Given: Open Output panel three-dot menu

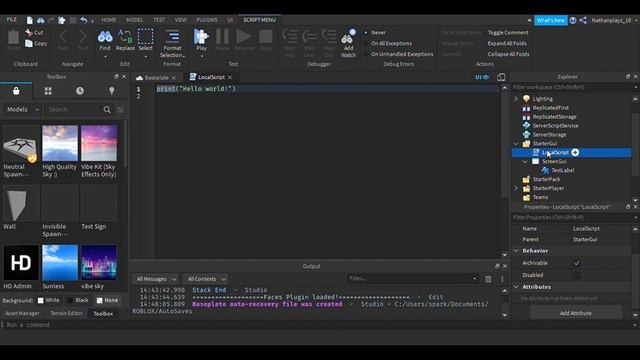Looking at the screenshot, I should [x=502, y=279].
